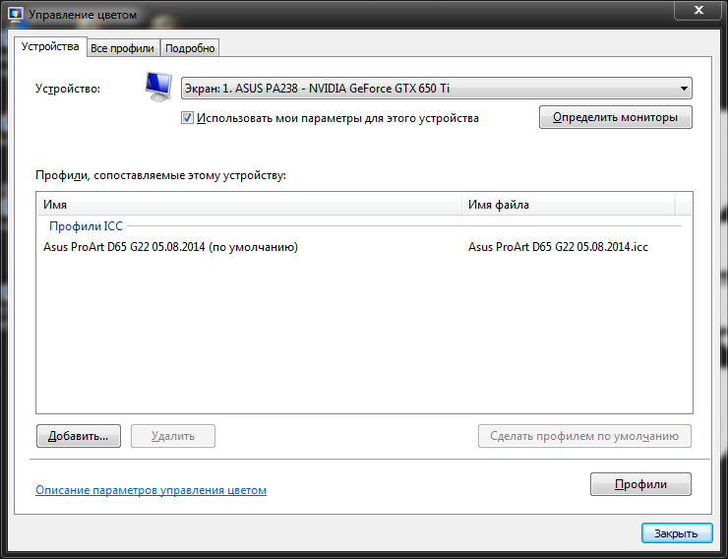Click the Закрыть button
This screenshot has height=560, width=728.
coord(677,533)
